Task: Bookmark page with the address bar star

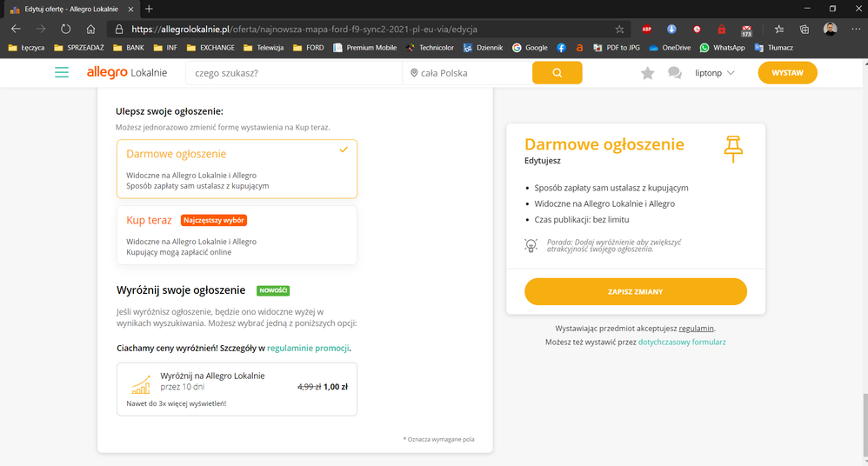Action: (x=619, y=30)
